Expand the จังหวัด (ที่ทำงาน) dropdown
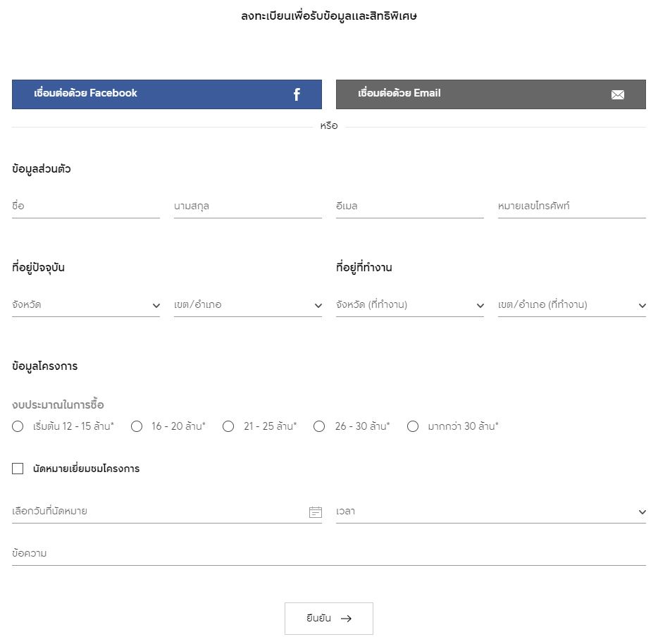Image resolution: width=658 pixels, height=644 pixels. [x=410, y=305]
